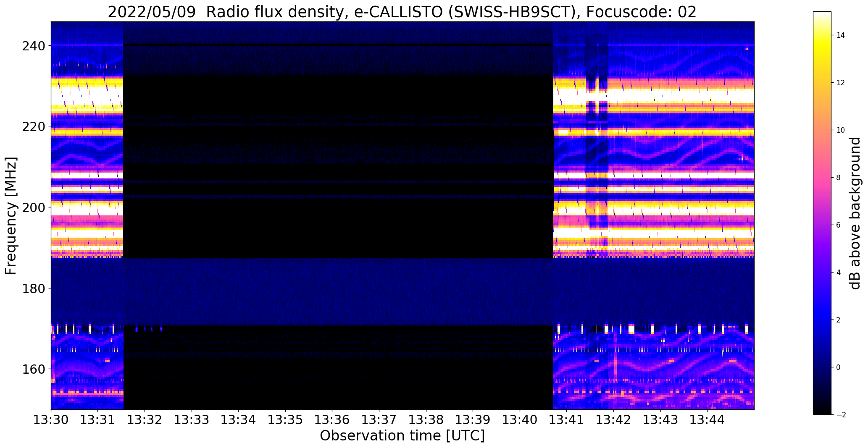Click the 13:44 time tick label
868x448 pixels.
pos(708,419)
